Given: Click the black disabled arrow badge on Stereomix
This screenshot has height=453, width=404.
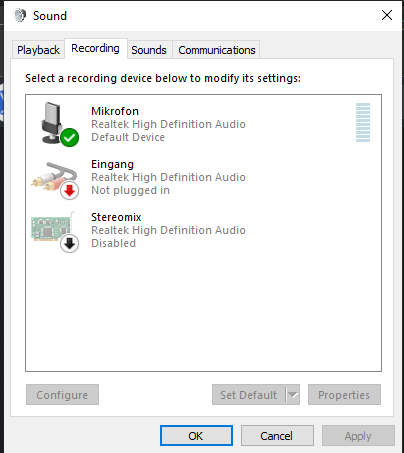Looking at the screenshot, I should 70,244.
